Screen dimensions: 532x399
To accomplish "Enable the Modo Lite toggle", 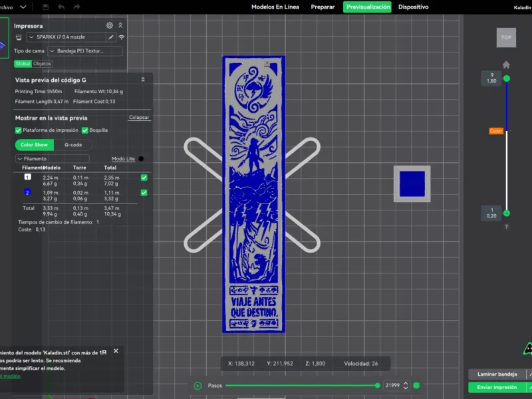I will tap(141, 158).
